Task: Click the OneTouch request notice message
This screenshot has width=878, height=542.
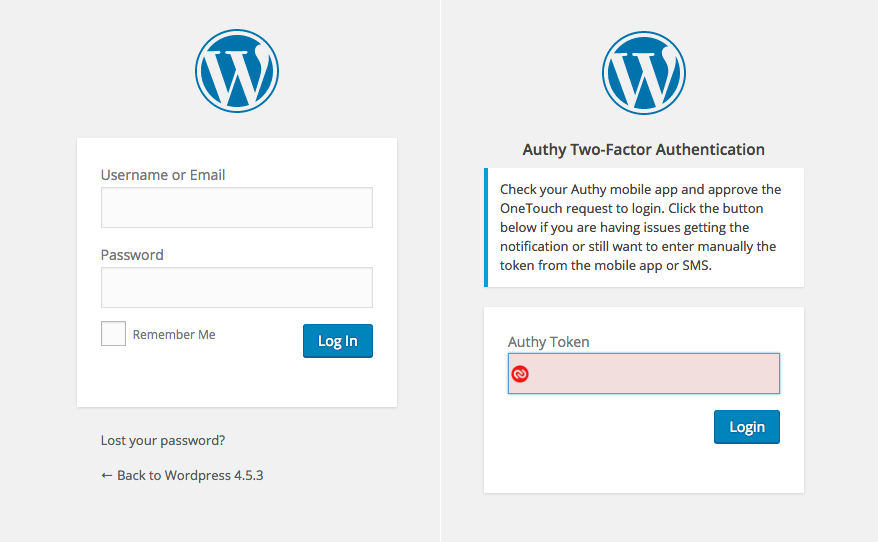Action: pyautogui.click(x=640, y=227)
